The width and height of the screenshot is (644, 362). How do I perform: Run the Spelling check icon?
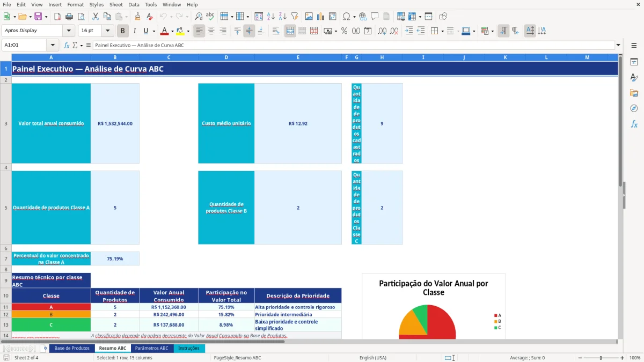210,17
